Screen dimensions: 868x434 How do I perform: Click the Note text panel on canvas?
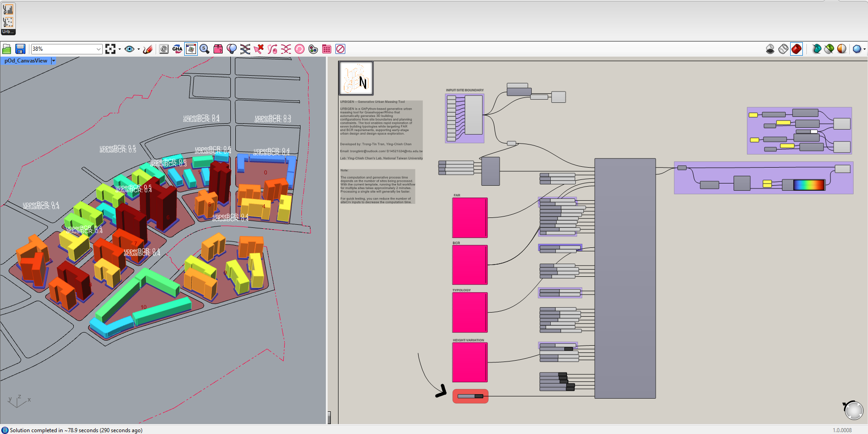tap(377, 186)
